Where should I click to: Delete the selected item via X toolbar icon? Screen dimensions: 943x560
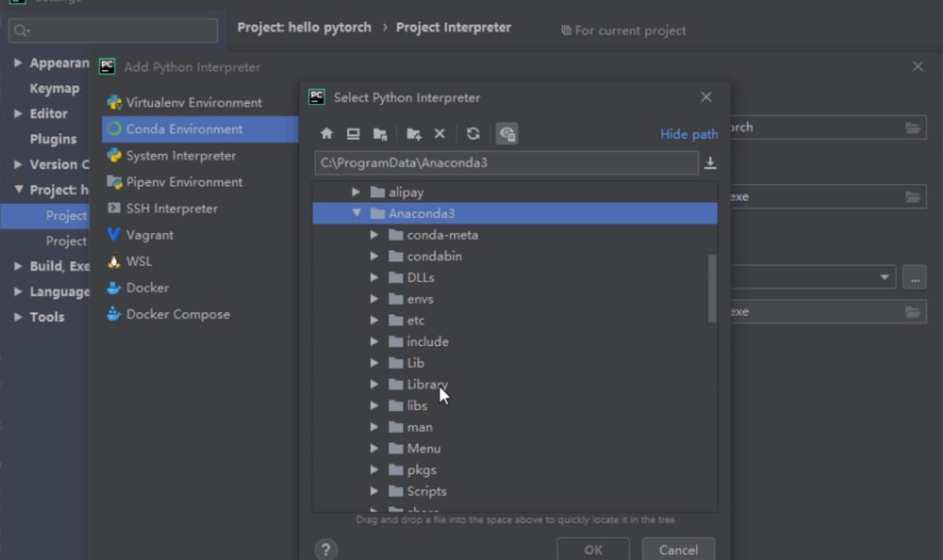439,134
